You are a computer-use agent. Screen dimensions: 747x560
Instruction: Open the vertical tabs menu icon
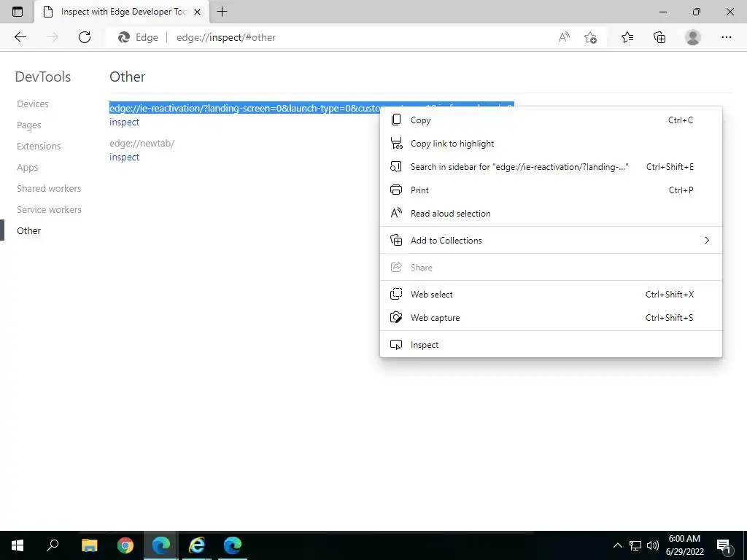(18, 12)
